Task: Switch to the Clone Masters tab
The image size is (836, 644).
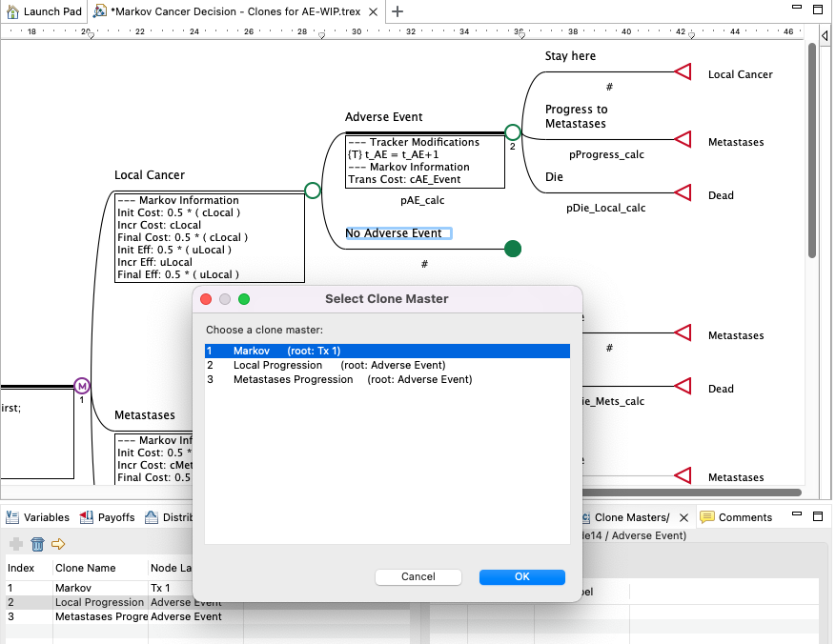Action: (x=631, y=517)
